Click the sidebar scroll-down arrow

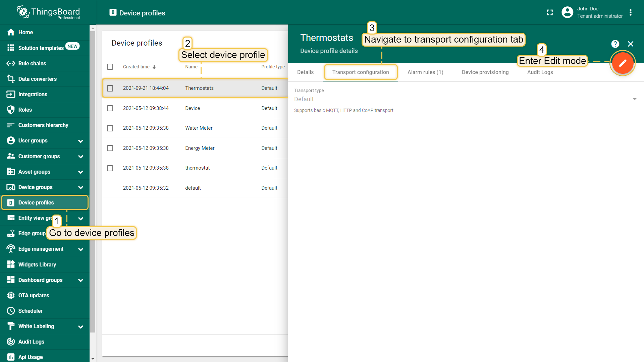tap(93, 359)
